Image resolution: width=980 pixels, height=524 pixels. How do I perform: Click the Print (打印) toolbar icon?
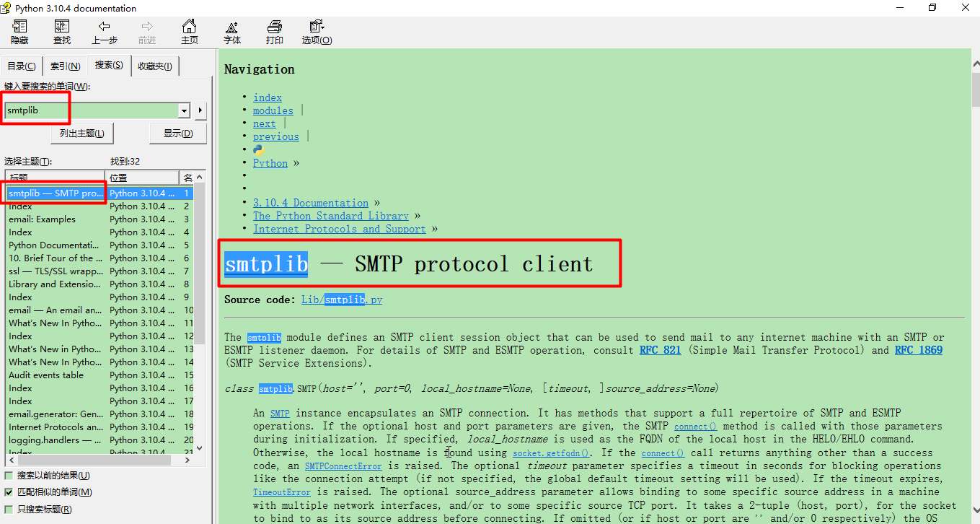pyautogui.click(x=275, y=27)
